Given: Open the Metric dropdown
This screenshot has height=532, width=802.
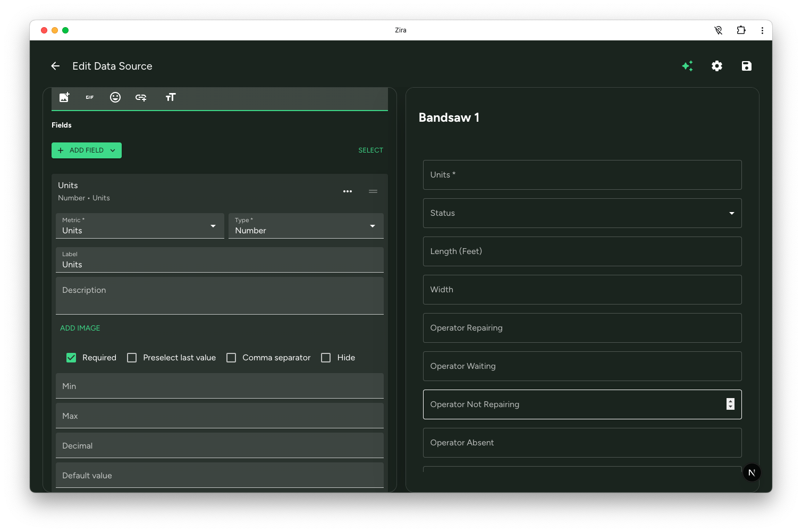Looking at the screenshot, I should tap(140, 226).
